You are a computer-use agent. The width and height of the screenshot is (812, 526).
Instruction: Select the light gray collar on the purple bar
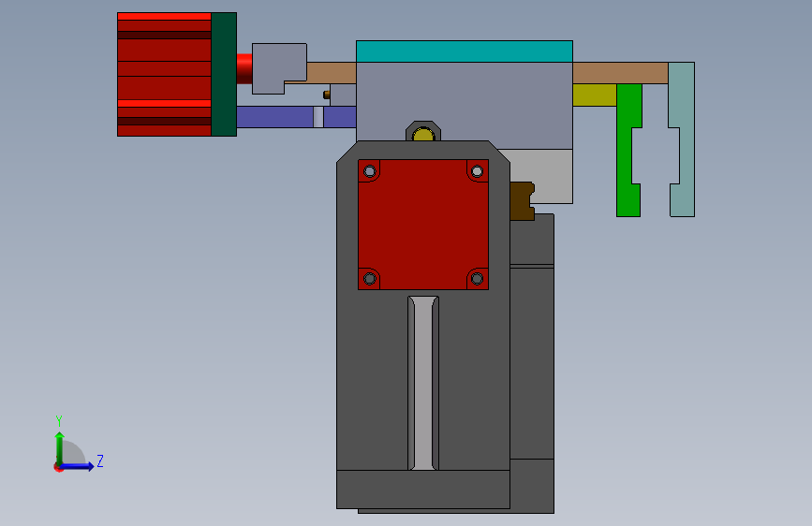pyautogui.click(x=318, y=116)
